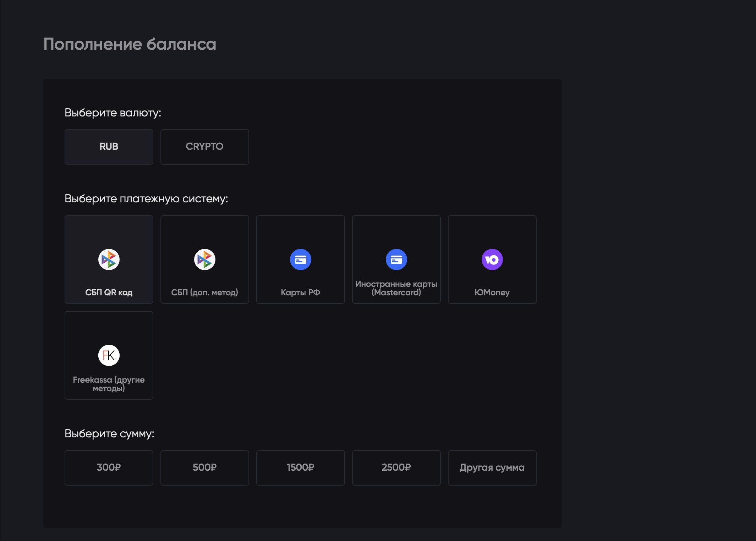
Task: Choose the СБП (доп. метод) icon
Action: pos(205,259)
